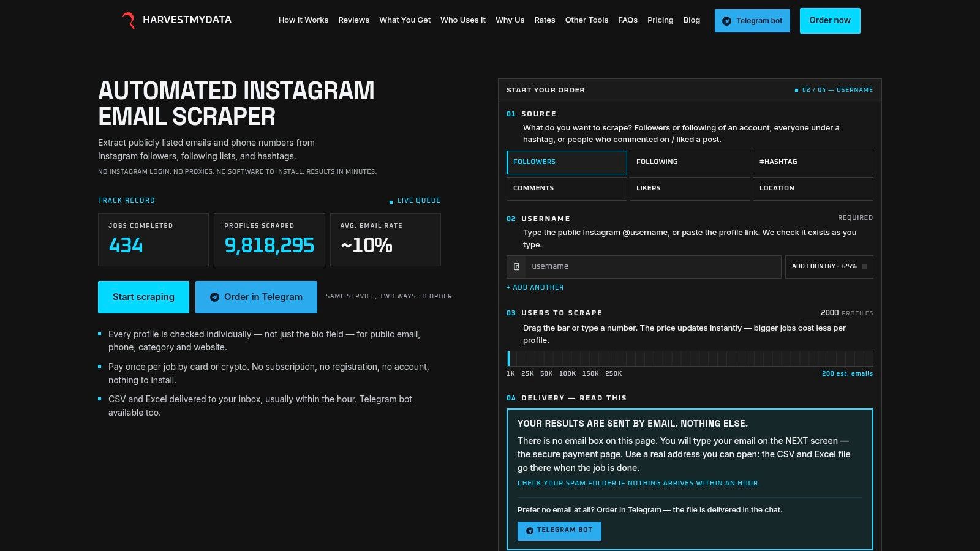
Task: Select the #Hashtag source option
Action: [813, 162]
